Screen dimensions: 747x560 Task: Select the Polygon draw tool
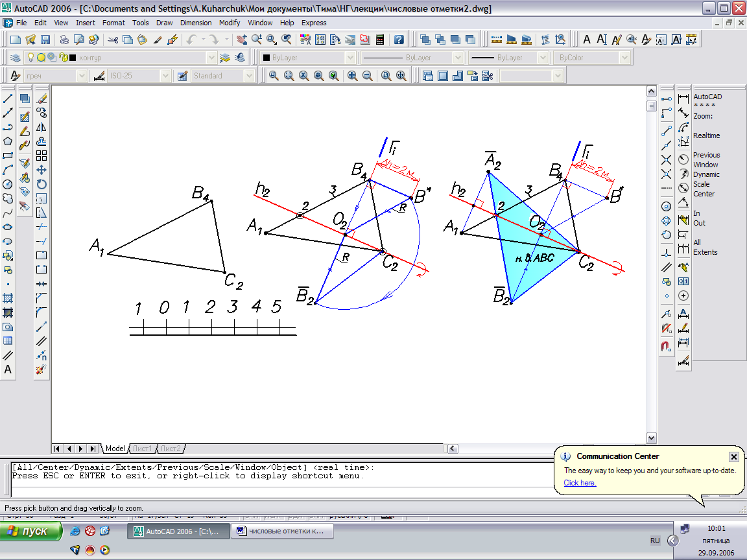coord(8,141)
